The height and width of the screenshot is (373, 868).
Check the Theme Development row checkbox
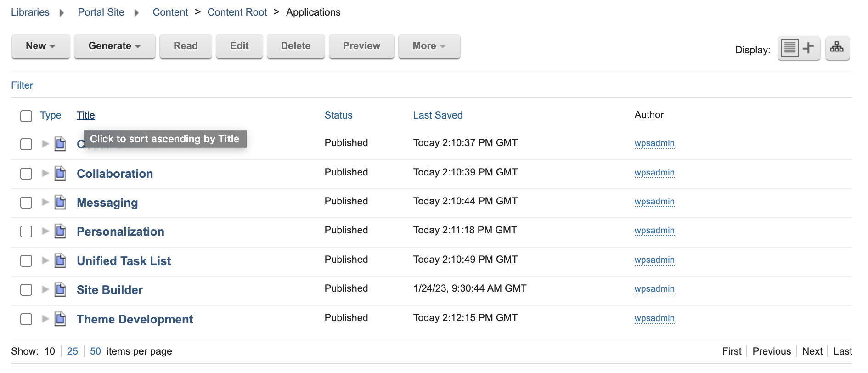(26, 319)
